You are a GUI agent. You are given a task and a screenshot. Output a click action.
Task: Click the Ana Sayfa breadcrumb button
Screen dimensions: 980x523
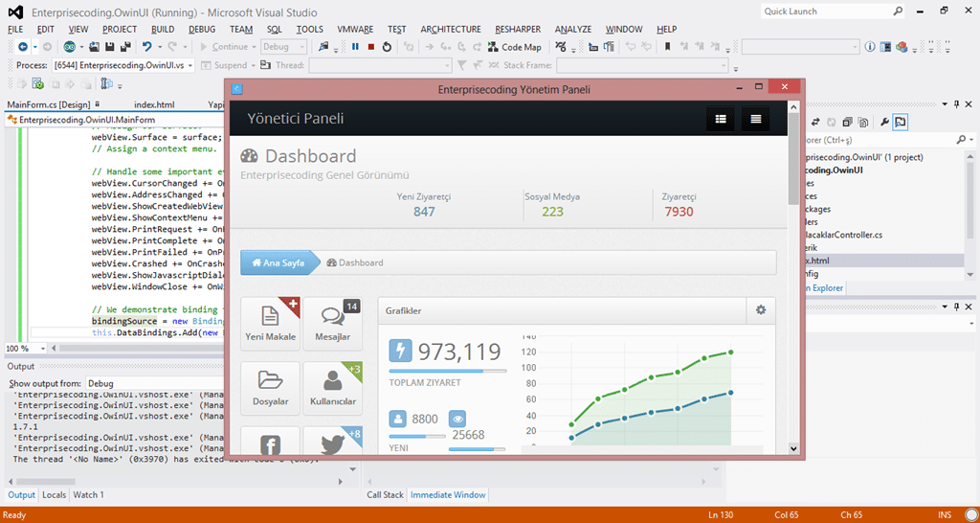coord(278,262)
